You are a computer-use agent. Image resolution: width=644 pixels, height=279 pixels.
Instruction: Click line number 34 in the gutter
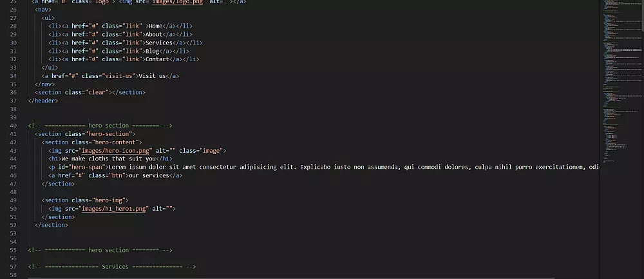coord(13,76)
